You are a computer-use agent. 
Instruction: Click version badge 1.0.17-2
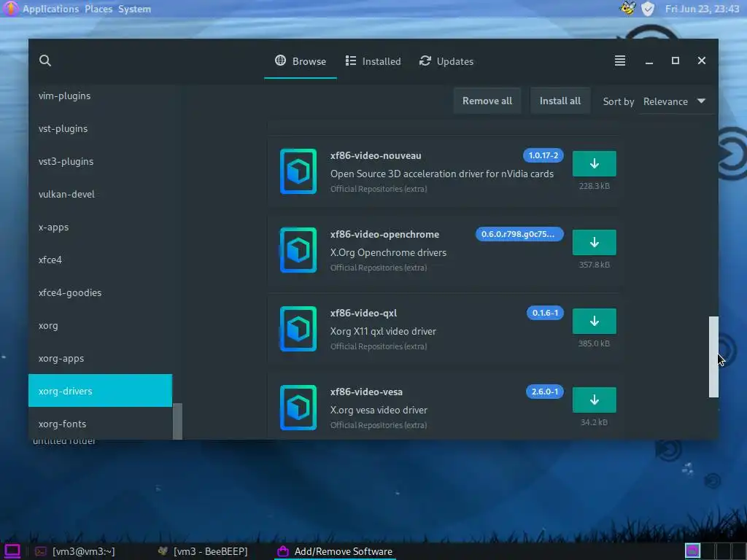[x=543, y=155]
